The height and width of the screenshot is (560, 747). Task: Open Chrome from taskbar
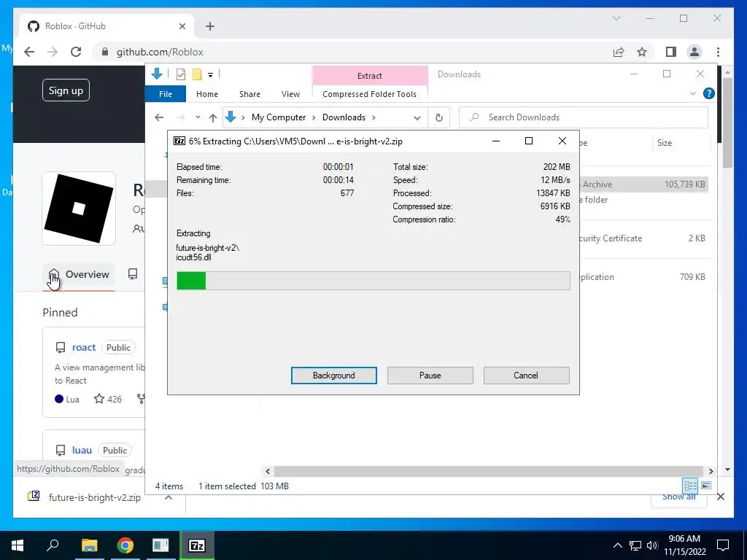click(x=125, y=545)
